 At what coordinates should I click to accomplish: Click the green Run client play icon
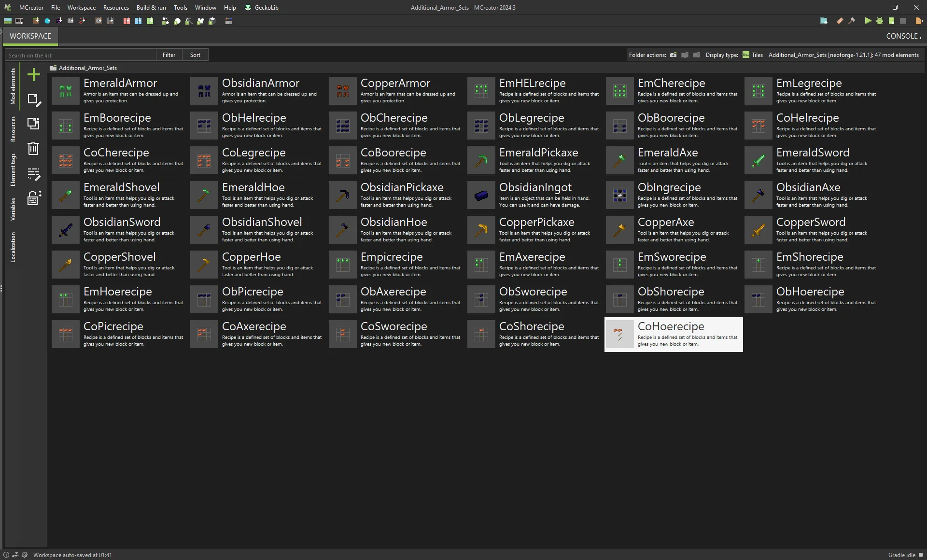coord(868,21)
